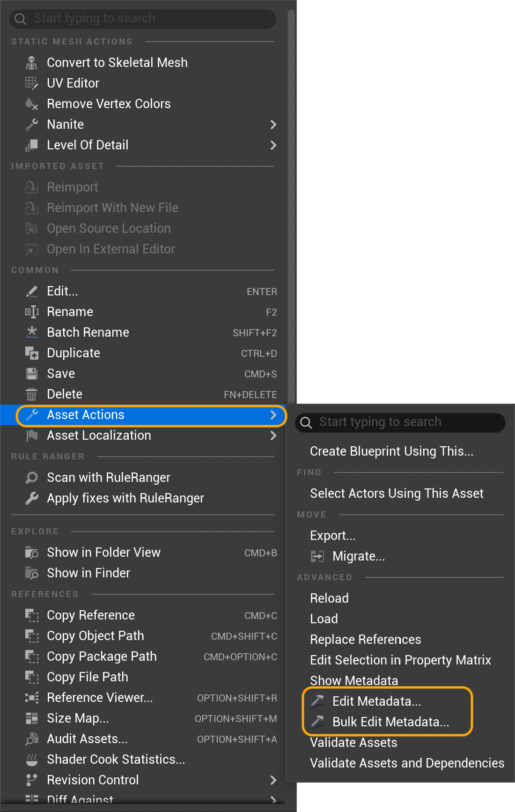Click the FN+DELETE shortcut for Delete
Viewport: 515px width, 812px height.
pyautogui.click(x=250, y=395)
